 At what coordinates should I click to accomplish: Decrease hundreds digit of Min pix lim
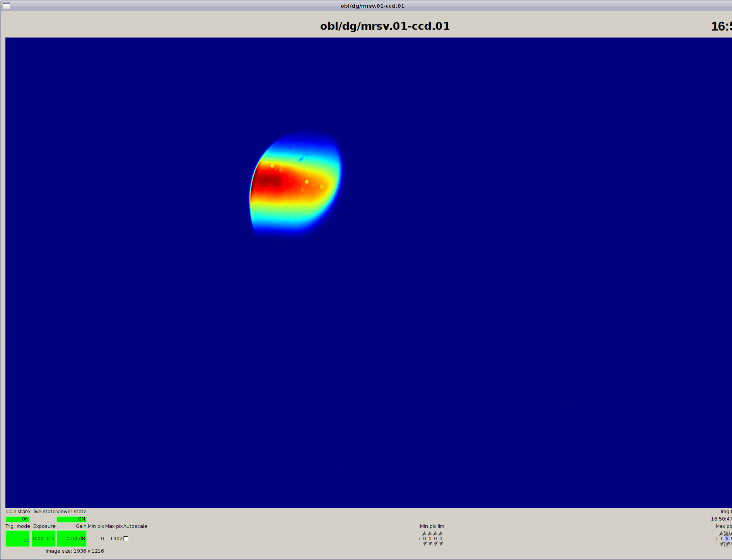click(430, 544)
